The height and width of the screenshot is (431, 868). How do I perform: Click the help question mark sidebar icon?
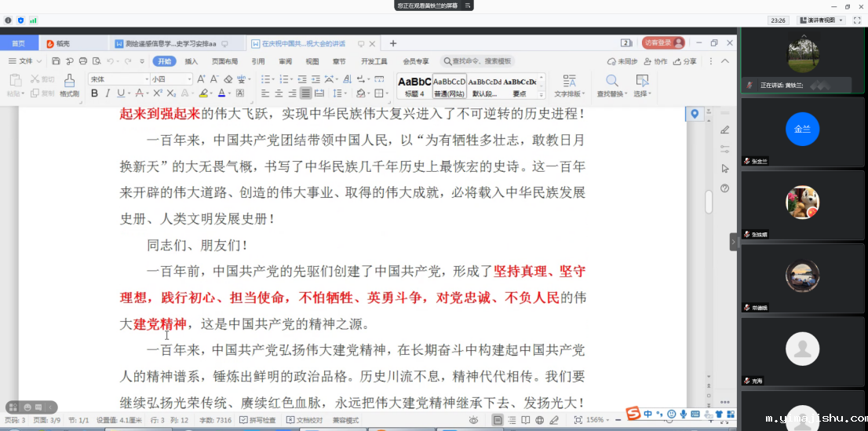point(724,188)
